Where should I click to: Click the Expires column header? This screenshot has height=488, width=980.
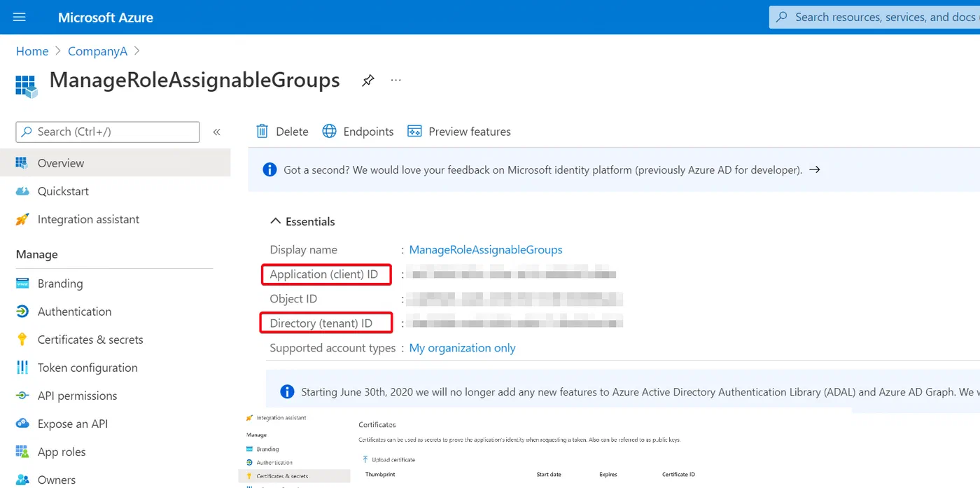(608, 475)
